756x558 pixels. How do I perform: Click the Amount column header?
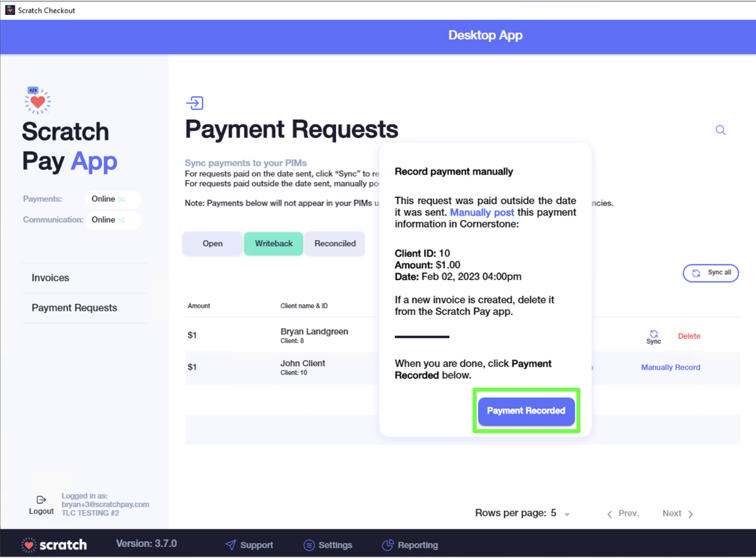point(199,306)
